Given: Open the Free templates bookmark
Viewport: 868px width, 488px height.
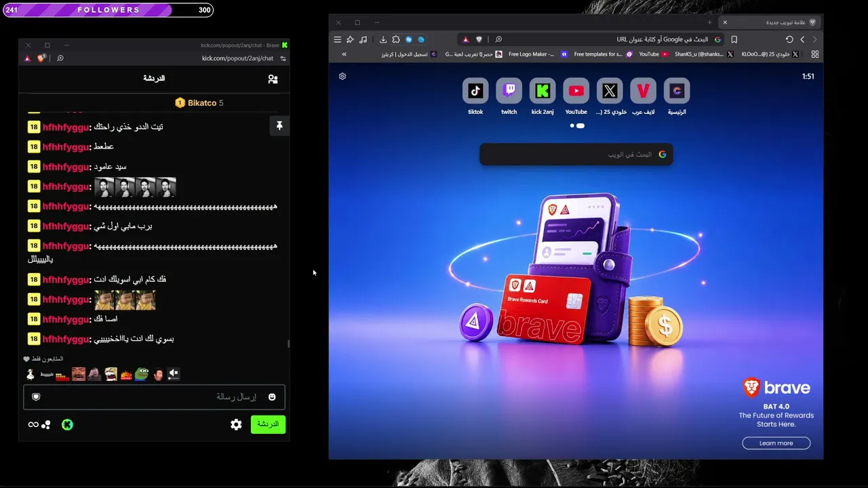Looking at the screenshot, I should pyautogui.click(x=603, y=54).
